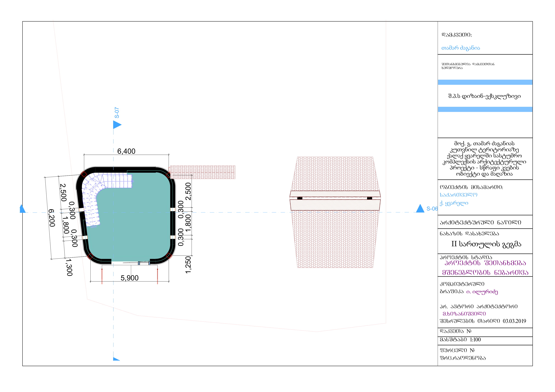
Task: Click the 1:100 scale text
Action: [475, 340]
